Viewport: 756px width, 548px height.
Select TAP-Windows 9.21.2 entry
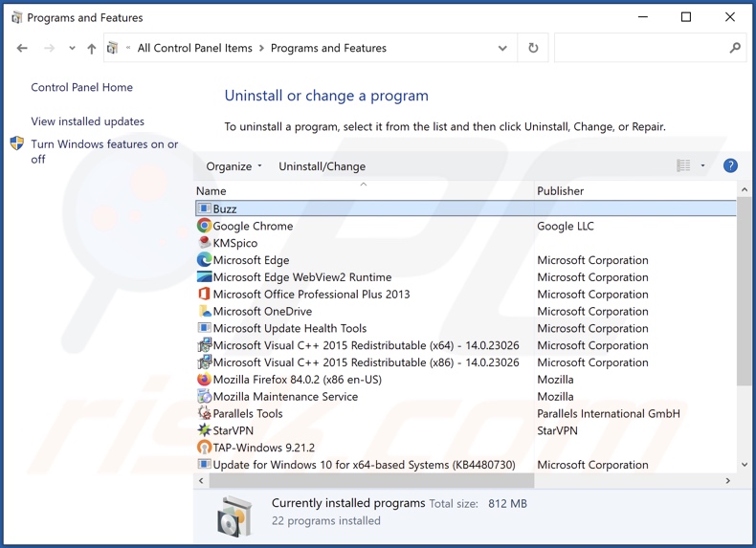[264, 448]
